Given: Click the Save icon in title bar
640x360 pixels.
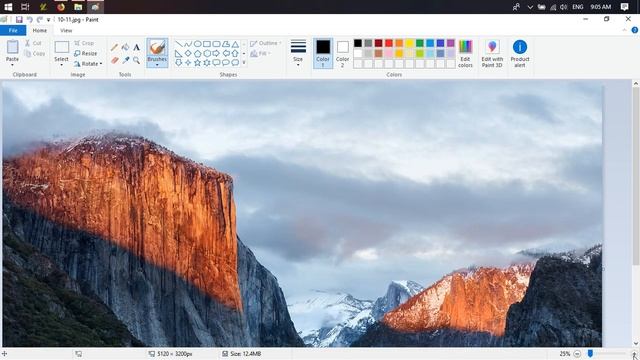Looking at the screenshot, I should coord(19,19).
